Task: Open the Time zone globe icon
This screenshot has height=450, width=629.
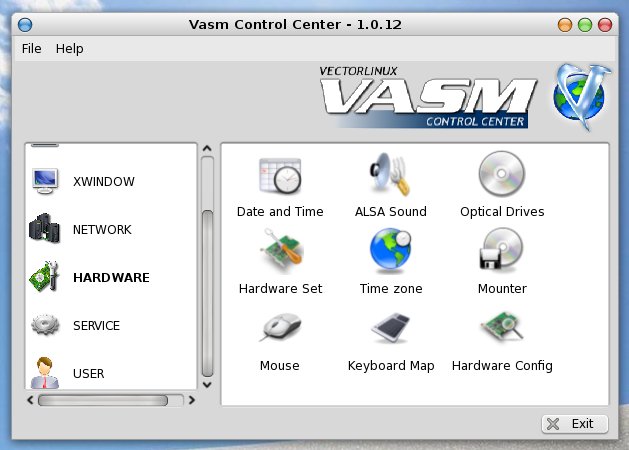Action: (x=391, y=251)
